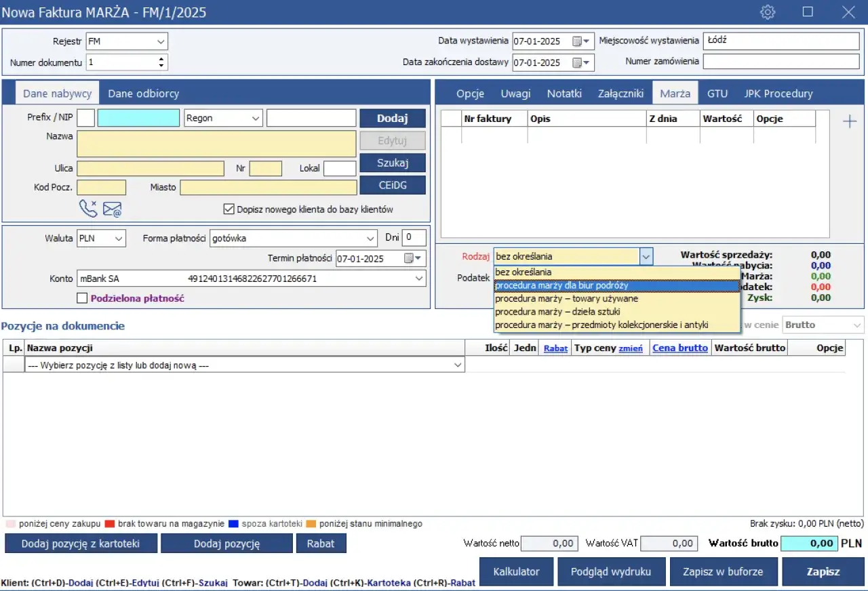Select procedura marży – towary używane option
868x591 pixels.
(x=566, y=298)
